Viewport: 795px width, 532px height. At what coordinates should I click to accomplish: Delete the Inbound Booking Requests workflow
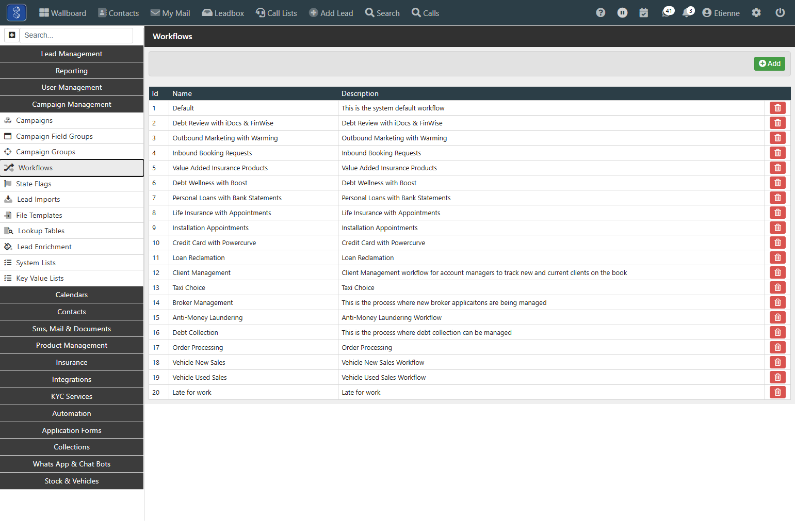pos(777,153)
